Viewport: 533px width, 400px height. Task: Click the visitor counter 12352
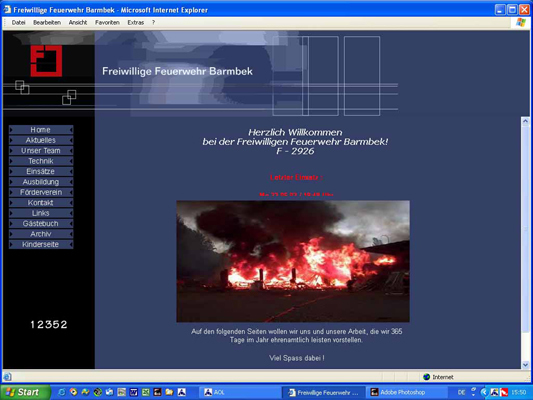(49, 325)
